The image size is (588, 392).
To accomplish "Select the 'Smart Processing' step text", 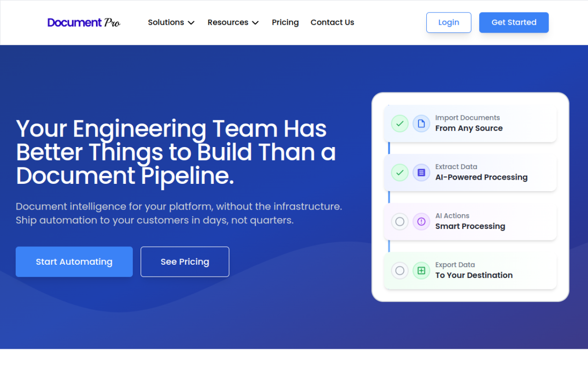I will click(x=470, y=226).
